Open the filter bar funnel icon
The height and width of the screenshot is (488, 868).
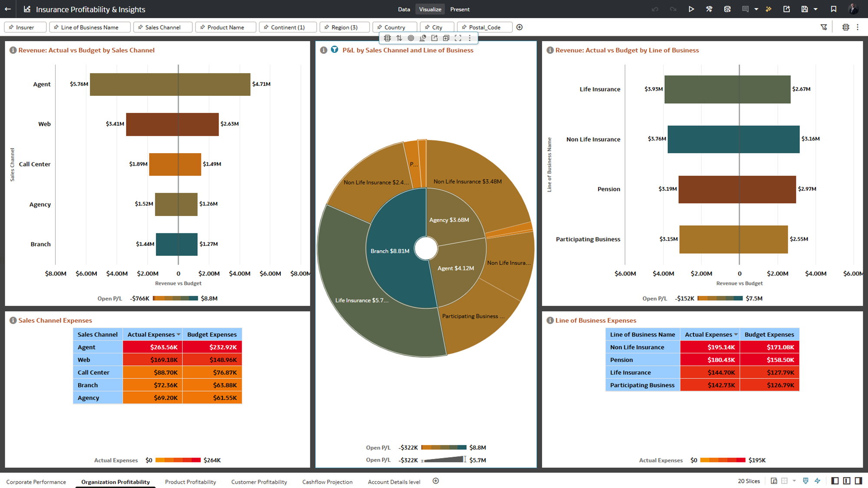point(824,27)
